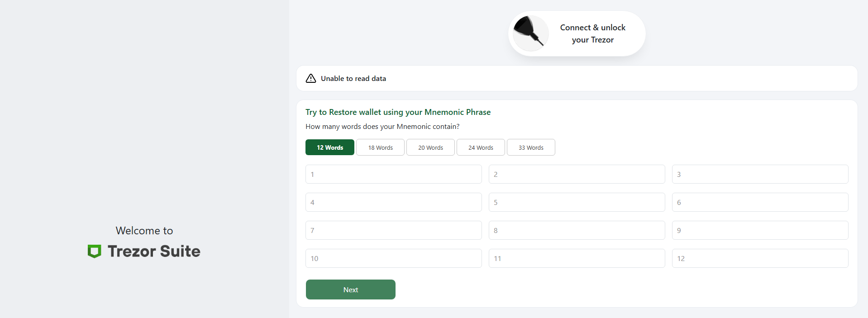
Task: Focus mnemonic word field 5
Action: click(x=577, y=202)
